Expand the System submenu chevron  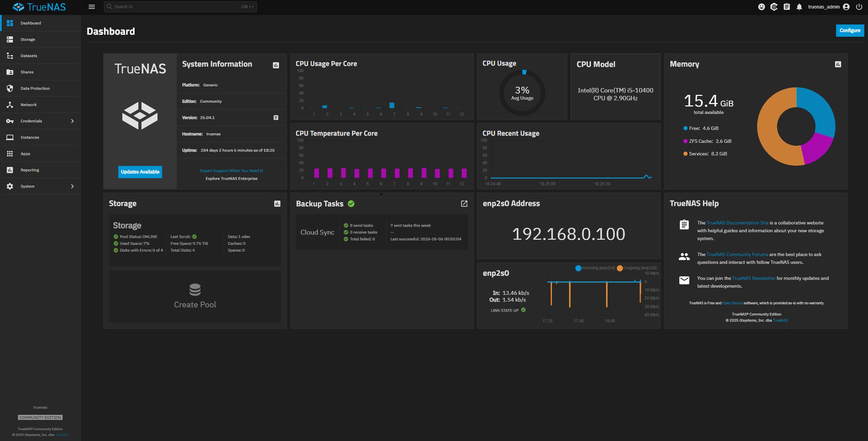[x=72, y=186]
